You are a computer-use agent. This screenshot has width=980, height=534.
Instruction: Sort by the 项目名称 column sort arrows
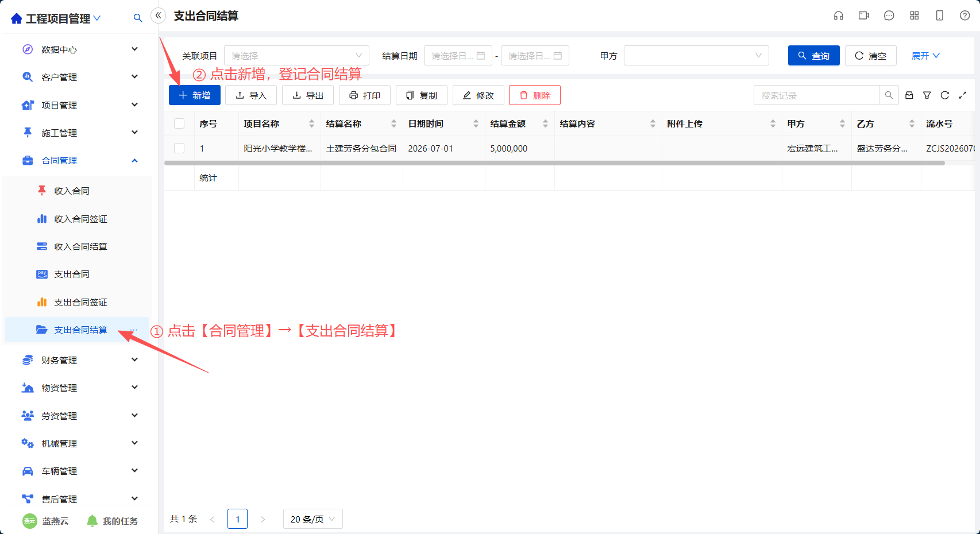click(x=312, y=123)
